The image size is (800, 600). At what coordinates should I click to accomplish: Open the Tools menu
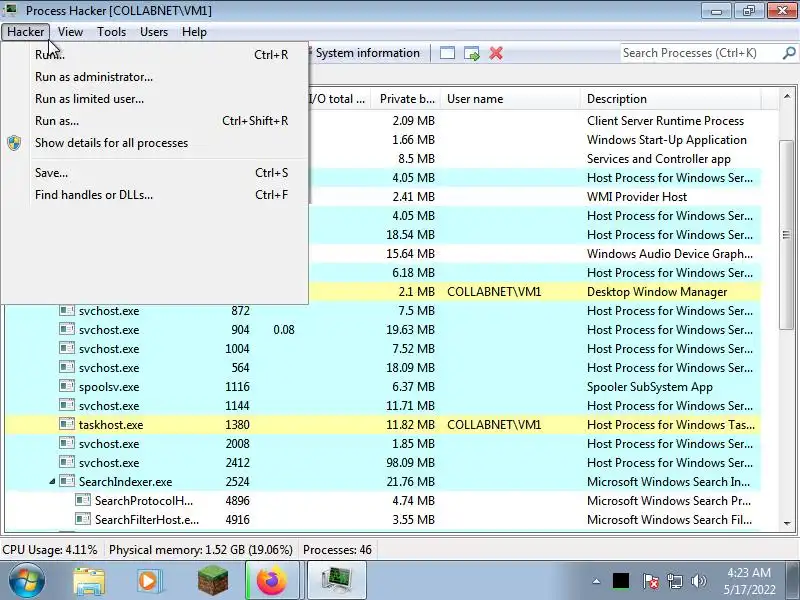pyautogui.click(x=111, y=32)
